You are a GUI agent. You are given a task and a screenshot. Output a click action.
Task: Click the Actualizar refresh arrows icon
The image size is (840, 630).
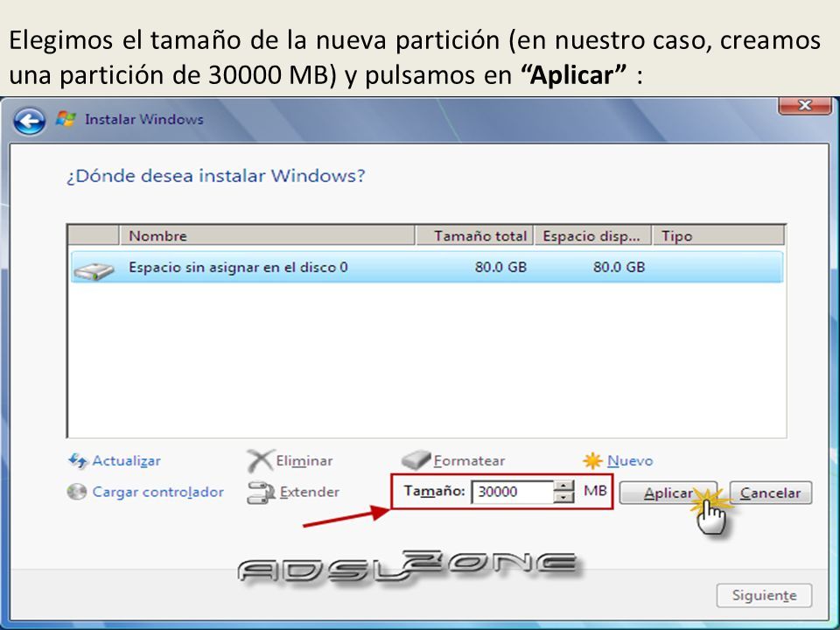[x=78, y=461]
